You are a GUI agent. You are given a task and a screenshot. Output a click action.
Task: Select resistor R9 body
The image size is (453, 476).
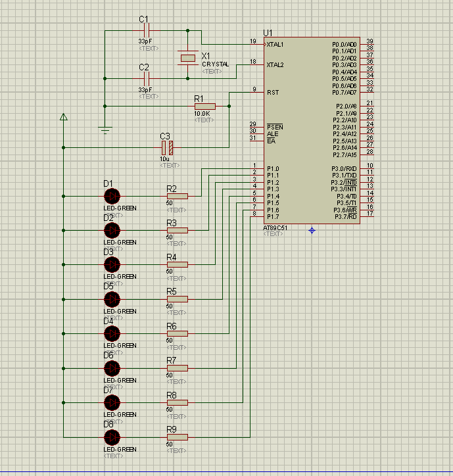pos(178,437)
